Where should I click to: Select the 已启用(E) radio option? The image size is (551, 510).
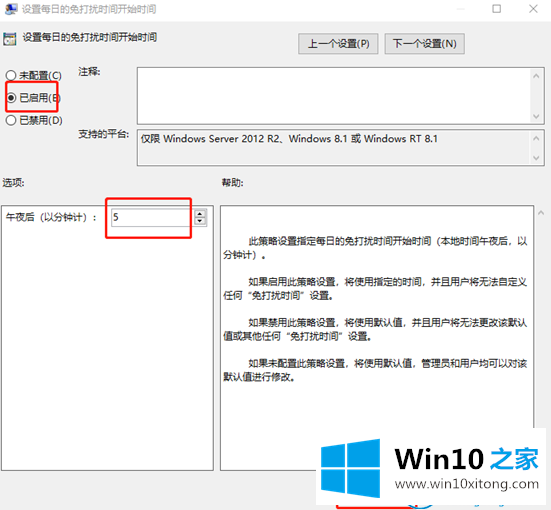[34, 97]
